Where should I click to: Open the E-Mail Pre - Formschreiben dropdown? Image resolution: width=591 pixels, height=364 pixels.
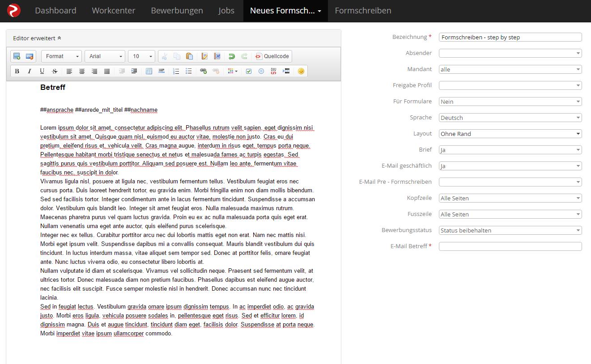510,182
